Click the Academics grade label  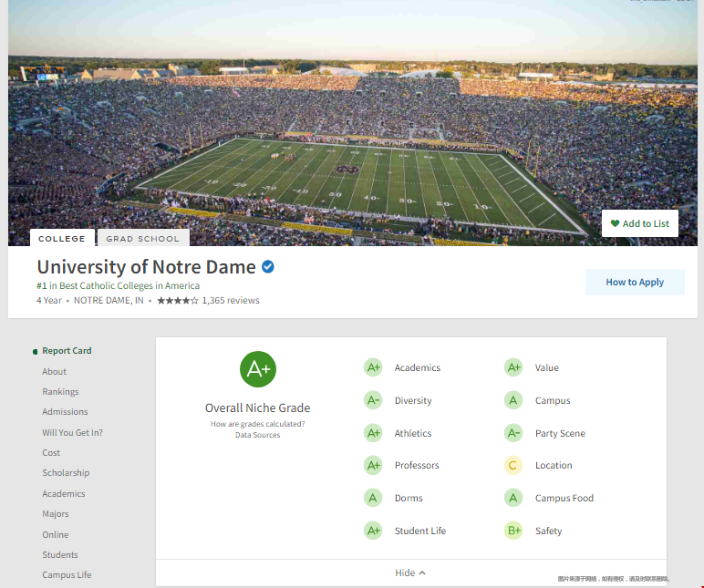(x=418, y=367)
